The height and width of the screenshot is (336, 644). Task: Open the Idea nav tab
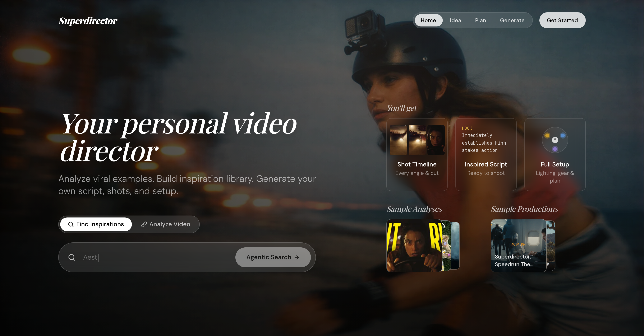click(455, 20)
